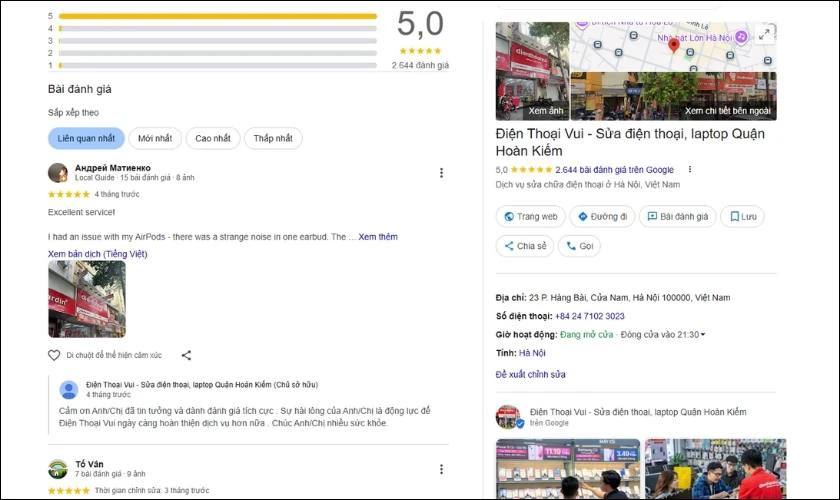Expand review text with Xem thêm
This screenshot has width=840, height=500.
point(378,237)
